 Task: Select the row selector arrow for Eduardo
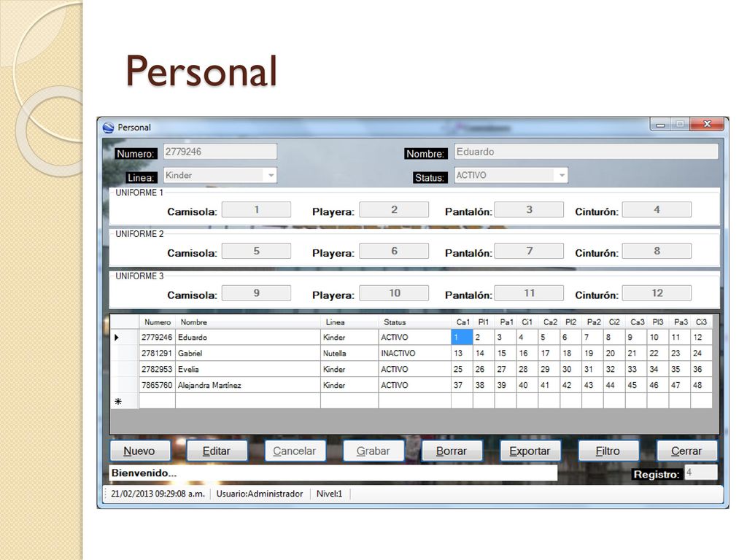tap(125, 337)
